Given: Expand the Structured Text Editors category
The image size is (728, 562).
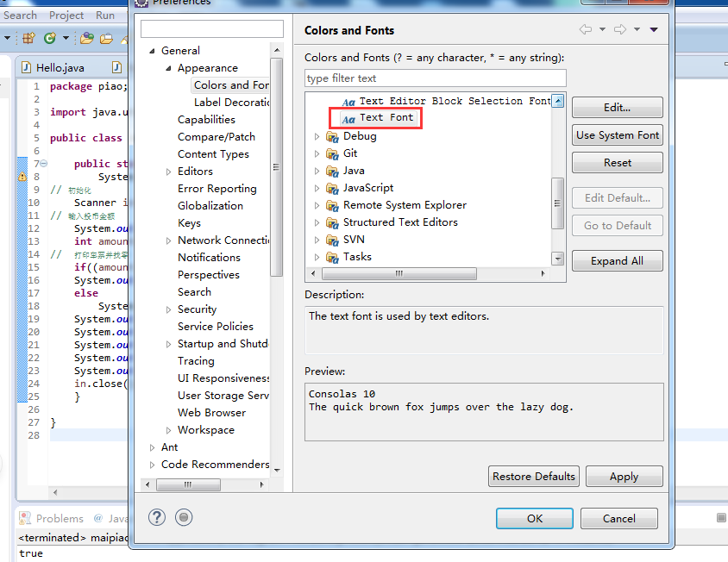Looking at the screenshot, I should point(317,222).
